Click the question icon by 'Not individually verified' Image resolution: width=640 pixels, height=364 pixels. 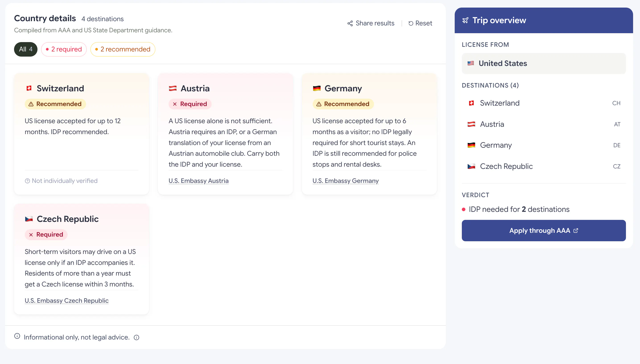[27, 181]
